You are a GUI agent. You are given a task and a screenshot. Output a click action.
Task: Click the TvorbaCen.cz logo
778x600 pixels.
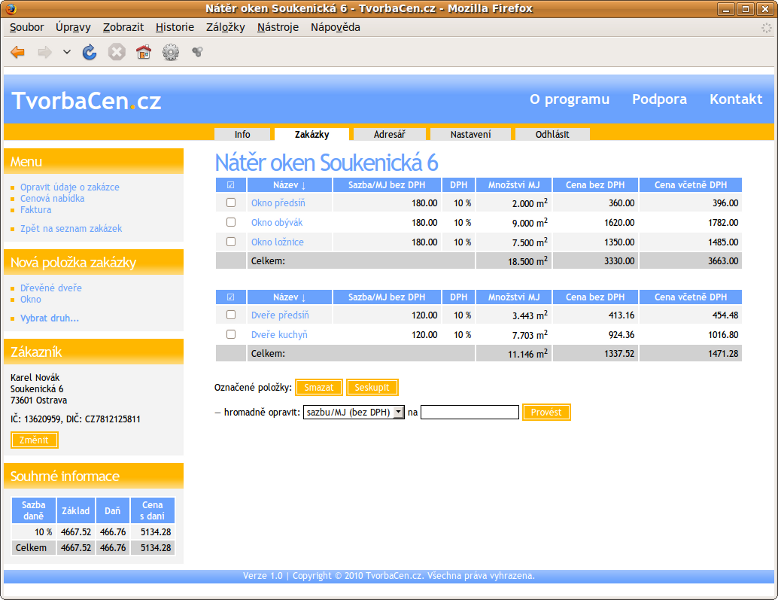tap(86, 101)
